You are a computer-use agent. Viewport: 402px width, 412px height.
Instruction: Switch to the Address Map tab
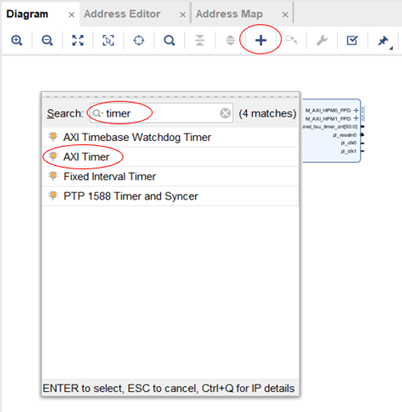tap(229, 14)
